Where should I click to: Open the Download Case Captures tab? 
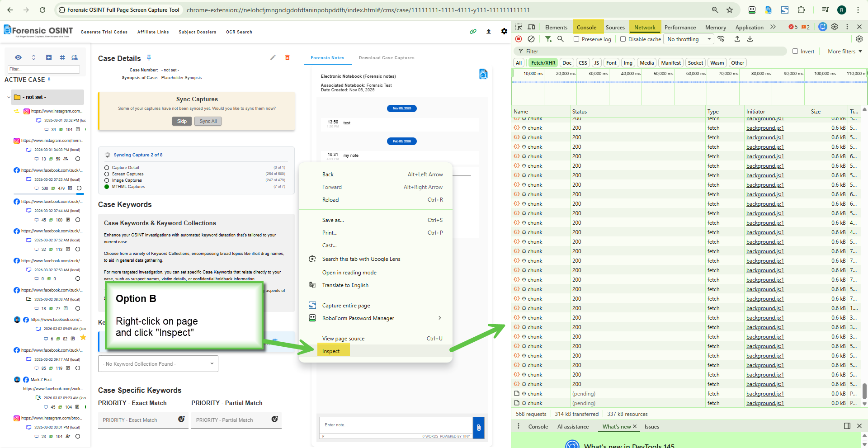coord(387,58)
